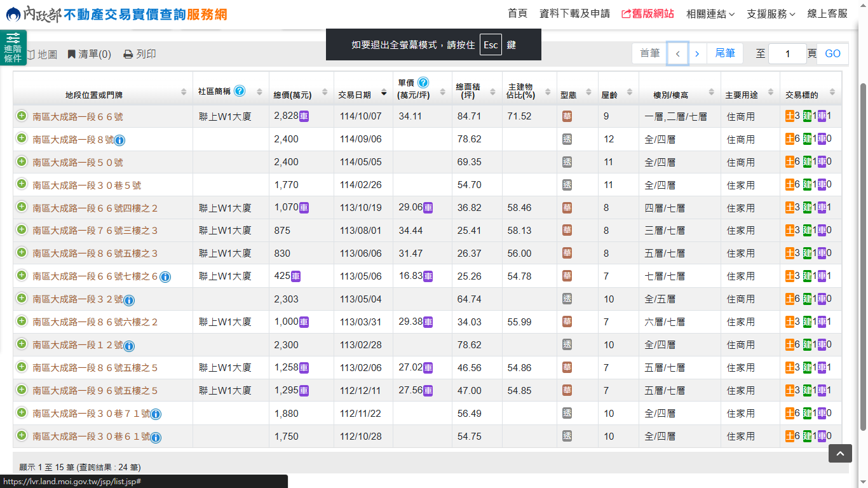Click the scroll-to-top arrow button
The height and width of the screenshot is (488, 868).
click(x=839, y=453)
